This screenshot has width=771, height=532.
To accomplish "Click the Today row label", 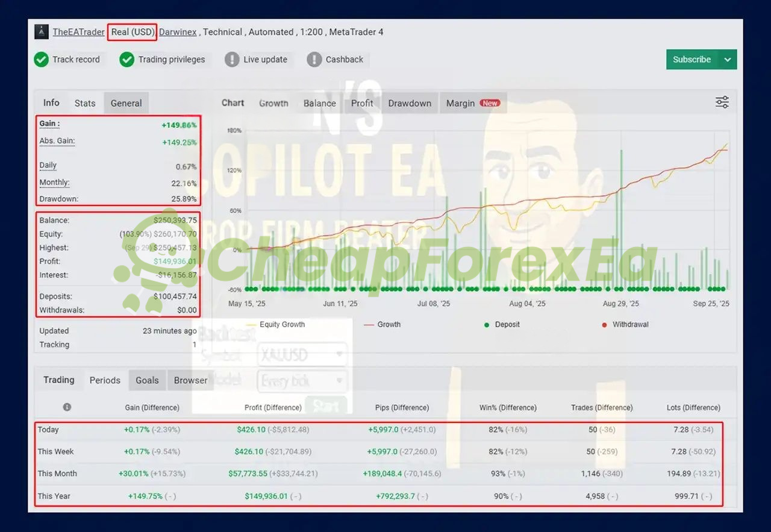I will [x=48, y=430].
